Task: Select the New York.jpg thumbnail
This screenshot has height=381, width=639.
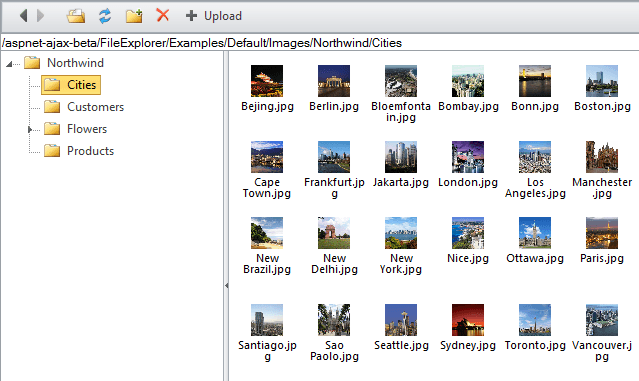Action: [401, 233]
